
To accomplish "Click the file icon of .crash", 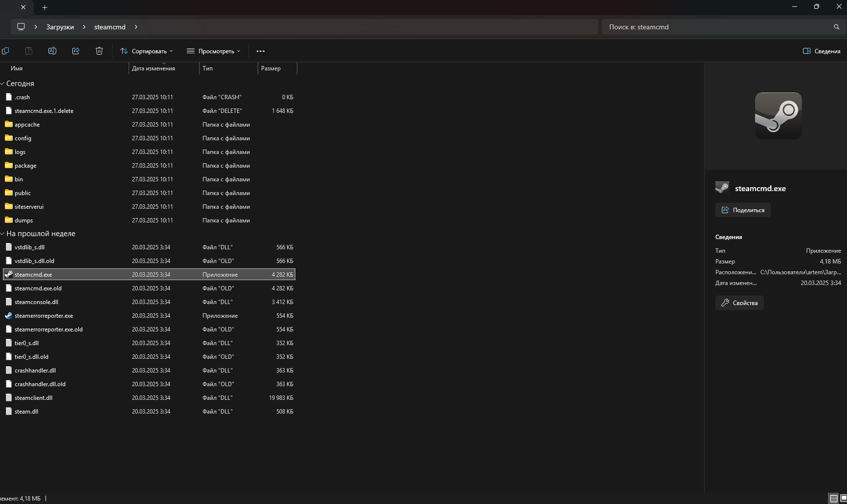I will point(9,97).
